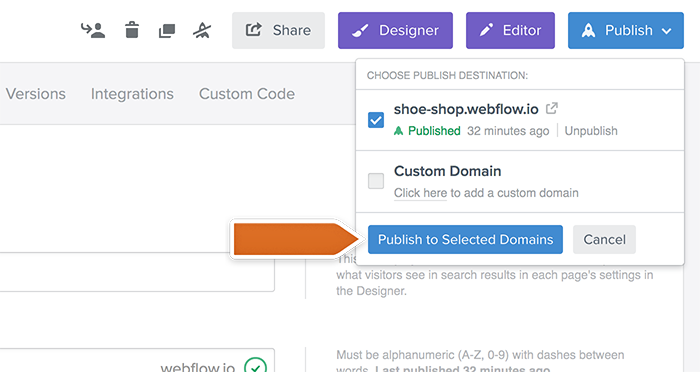700x372 pixels.
Task: Click the Unpublish link
Action: click(591, 131)
